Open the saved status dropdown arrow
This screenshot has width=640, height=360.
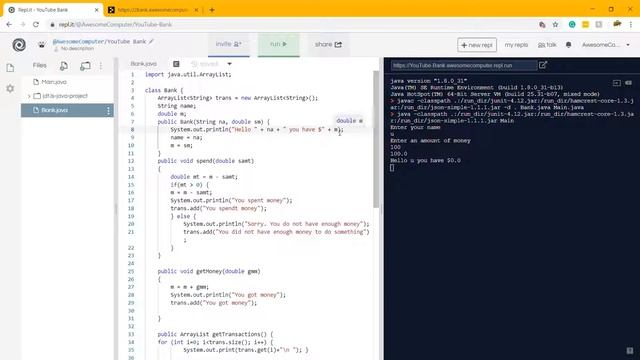click(x=229, y=64)
